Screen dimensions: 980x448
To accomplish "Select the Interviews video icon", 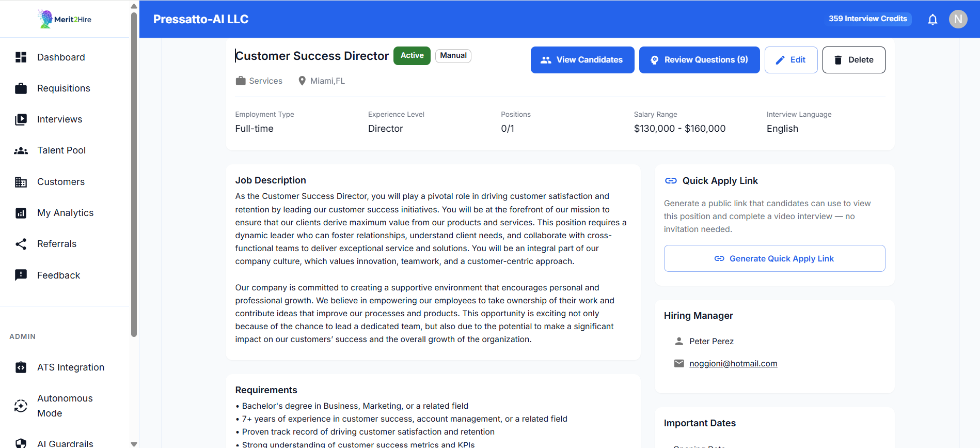I will coord(21,119).
